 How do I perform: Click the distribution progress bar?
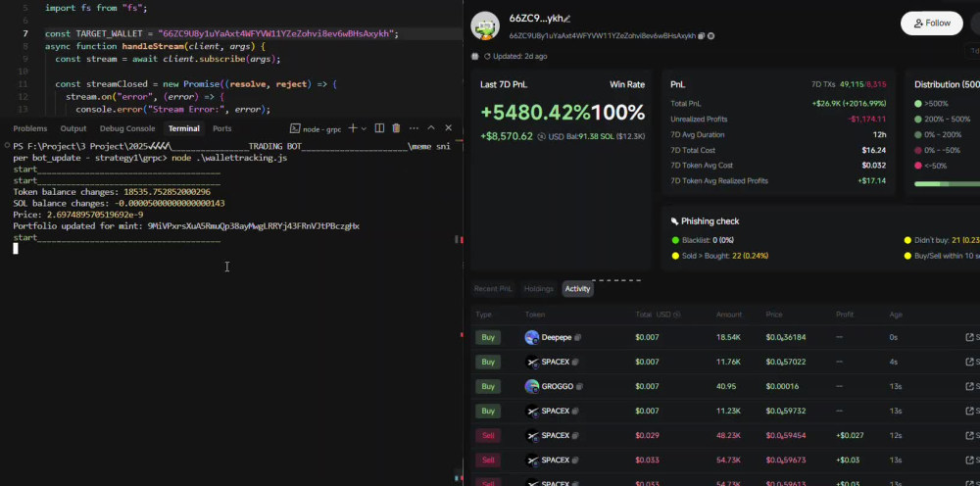[x=947, y=183]
